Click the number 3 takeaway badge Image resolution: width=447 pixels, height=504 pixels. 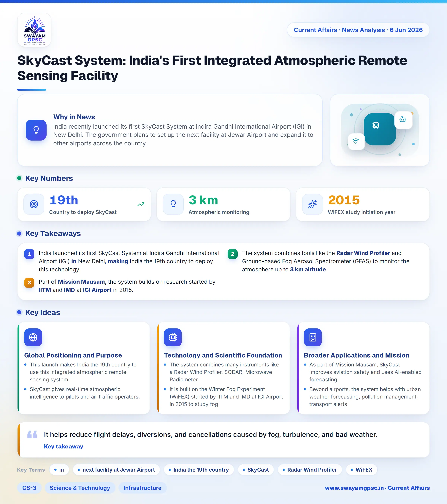pyautogui.click(x=29, y=283)
